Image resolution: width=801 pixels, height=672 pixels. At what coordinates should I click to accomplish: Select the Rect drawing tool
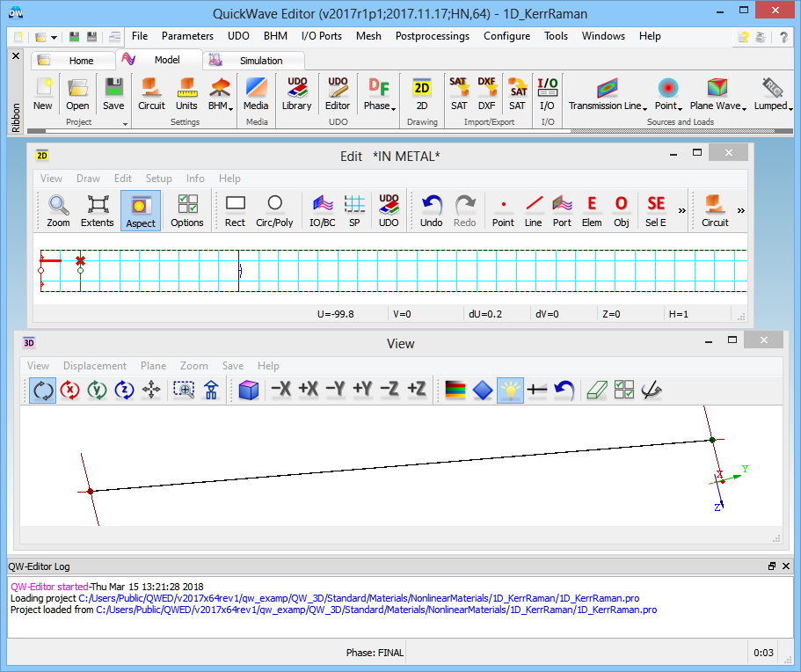(x=235, y=210)
